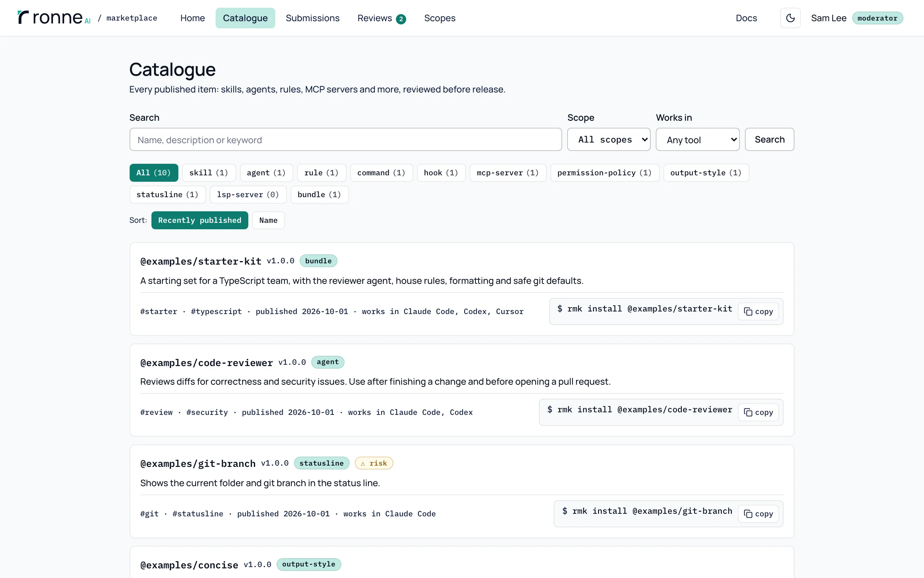Filter by bundle (1) chip

[320, 195]
